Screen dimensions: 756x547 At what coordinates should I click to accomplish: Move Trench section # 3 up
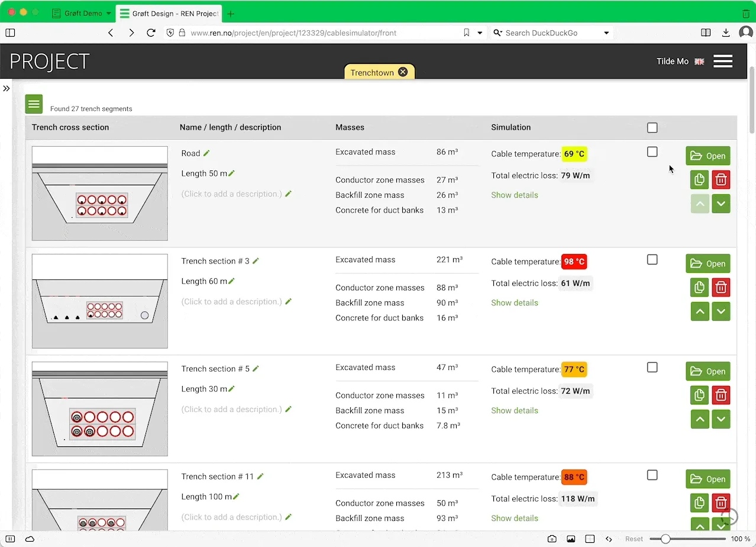(700, 311)
